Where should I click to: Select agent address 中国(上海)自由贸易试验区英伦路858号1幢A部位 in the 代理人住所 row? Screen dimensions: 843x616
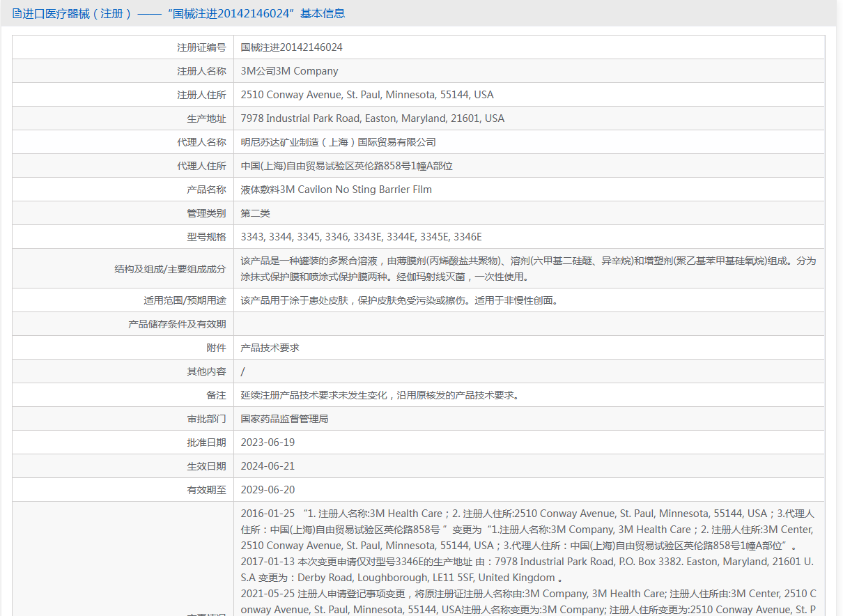tap(347, 166)
